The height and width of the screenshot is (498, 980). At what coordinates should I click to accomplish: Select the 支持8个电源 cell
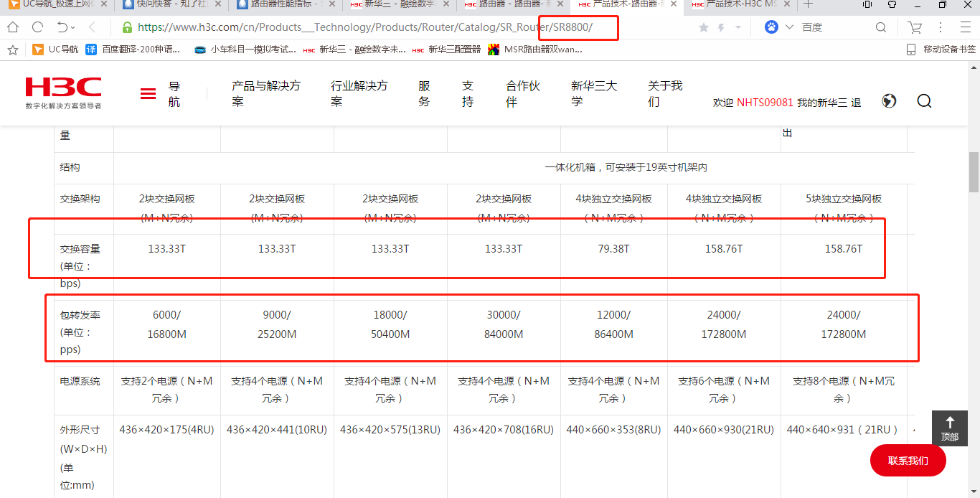844,390
